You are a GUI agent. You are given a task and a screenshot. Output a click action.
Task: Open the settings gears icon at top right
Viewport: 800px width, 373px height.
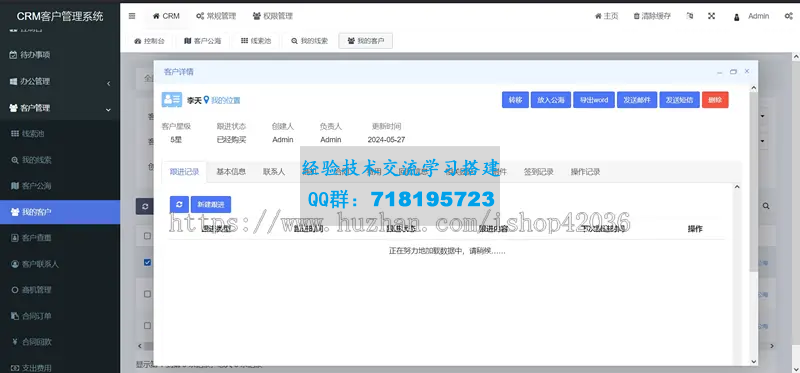tap(788, 16)
